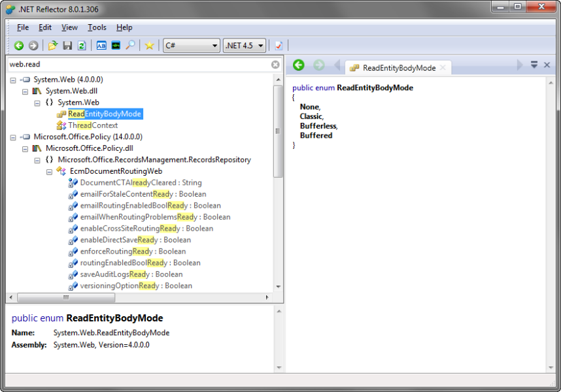
Task: Click the ReadEntityBodyMode enum icon
Action: [x=61, y=114]
